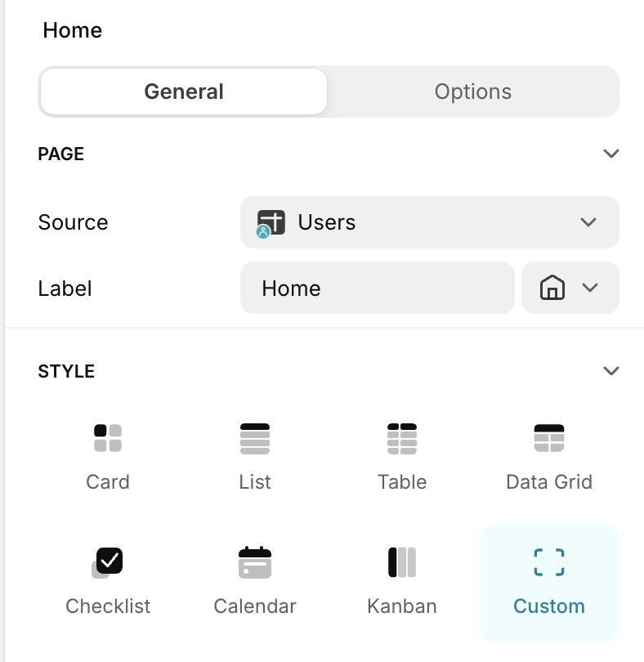Image resolution: width=644 pixels, height=662 pixels.
Task: Click the PAGE section header
Action: [x=61, y=154]
